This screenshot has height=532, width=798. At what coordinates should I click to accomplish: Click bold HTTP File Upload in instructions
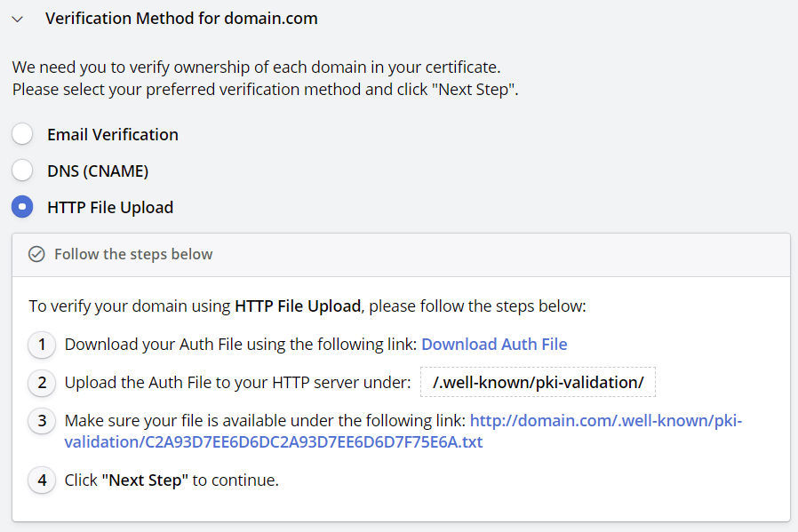point(298,306)
